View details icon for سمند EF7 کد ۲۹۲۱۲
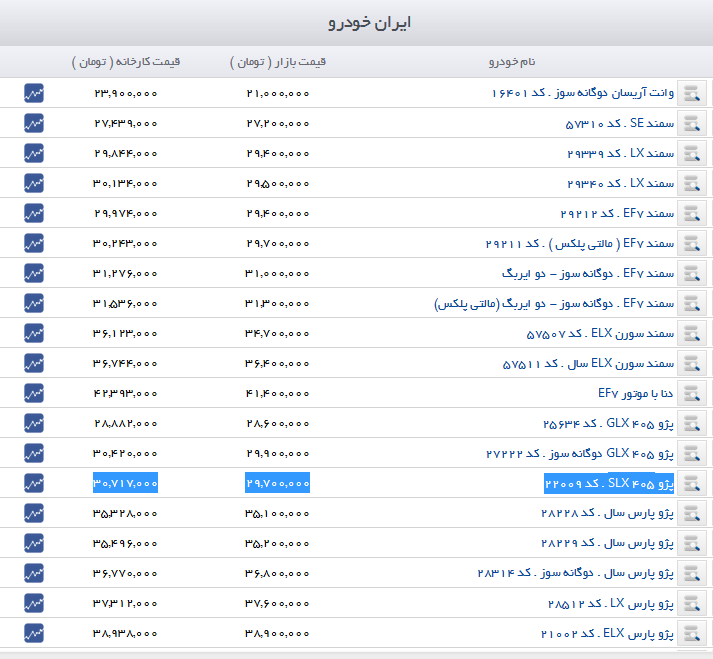Viewport: 713px width, 659px height. click(x=692, y=213)
